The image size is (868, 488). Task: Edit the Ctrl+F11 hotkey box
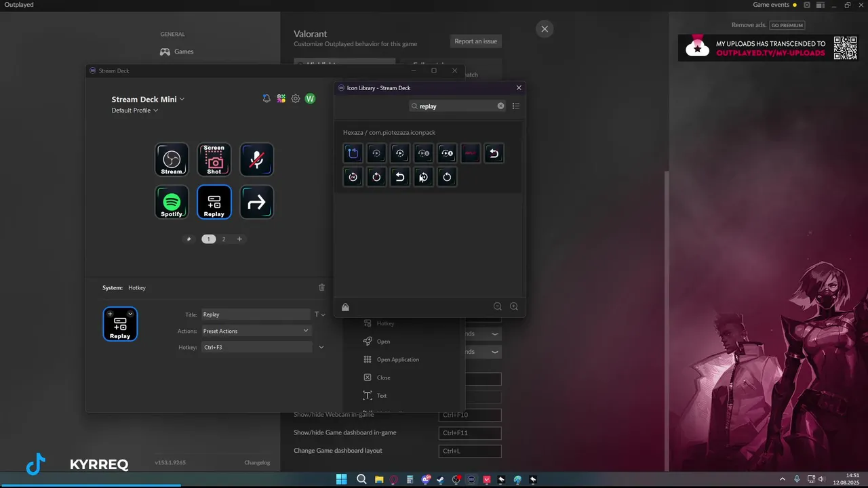coord(470,432)
